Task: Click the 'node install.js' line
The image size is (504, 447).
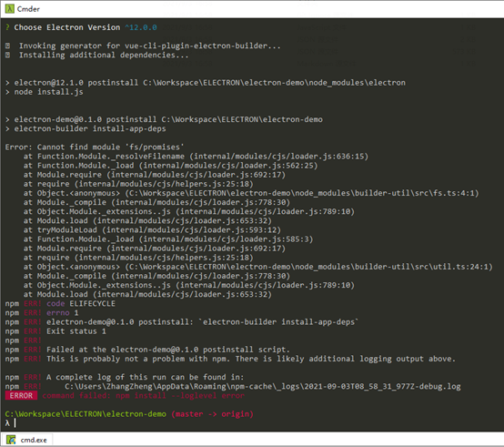Action: point(44,92)
